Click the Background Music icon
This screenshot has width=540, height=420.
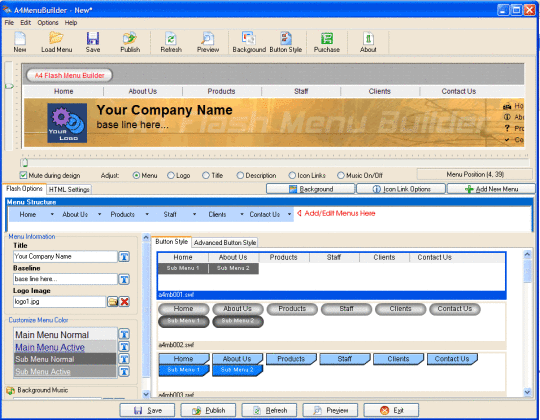[x=10, y=390]
